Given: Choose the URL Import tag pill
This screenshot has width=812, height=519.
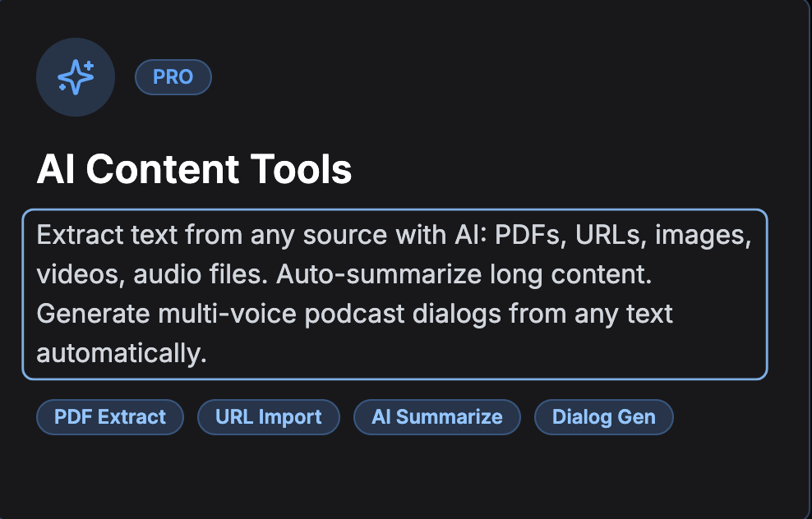Looking at the screenshot, I should 268,416.
